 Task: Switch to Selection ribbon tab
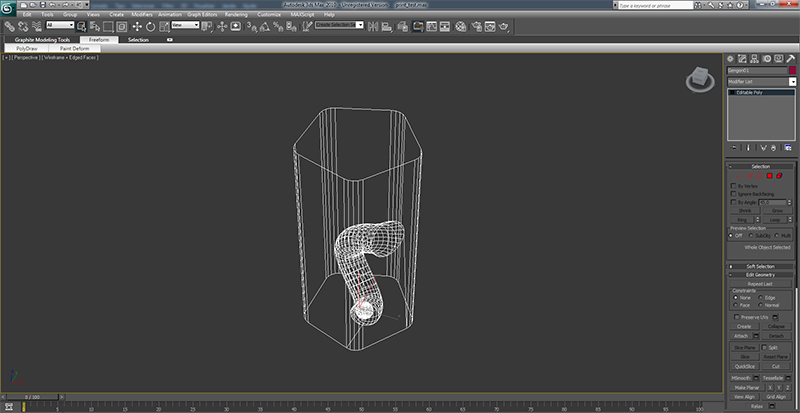point(138,40)
